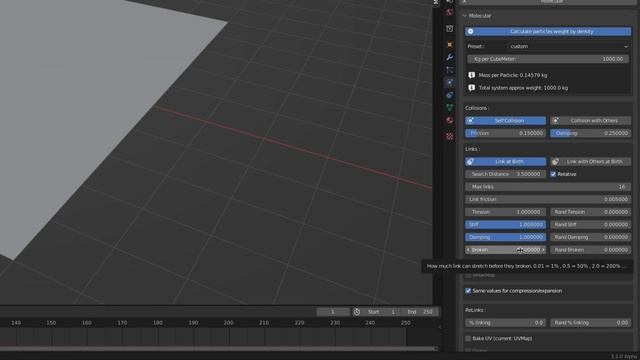This screenshot has height=360, width=640.
Task: Uncheck Same values for compression/expansion
Action: [x=468, y=291]
